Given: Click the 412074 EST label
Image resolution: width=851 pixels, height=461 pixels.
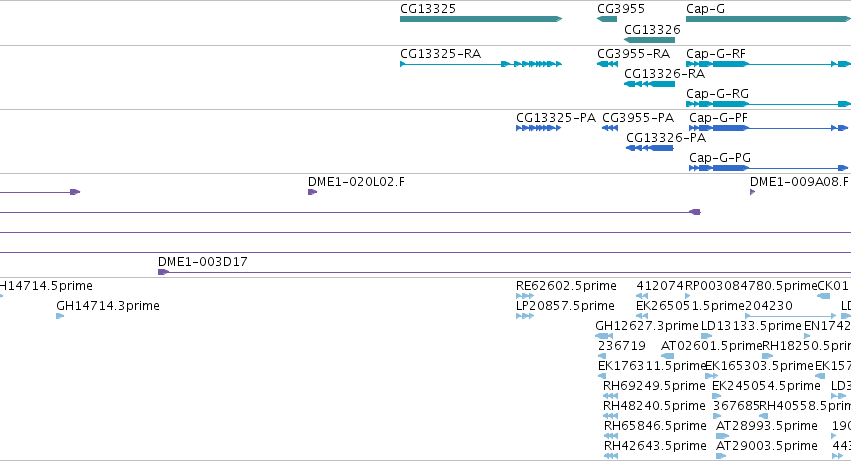Looking at the screenshot, I should 660,286.
